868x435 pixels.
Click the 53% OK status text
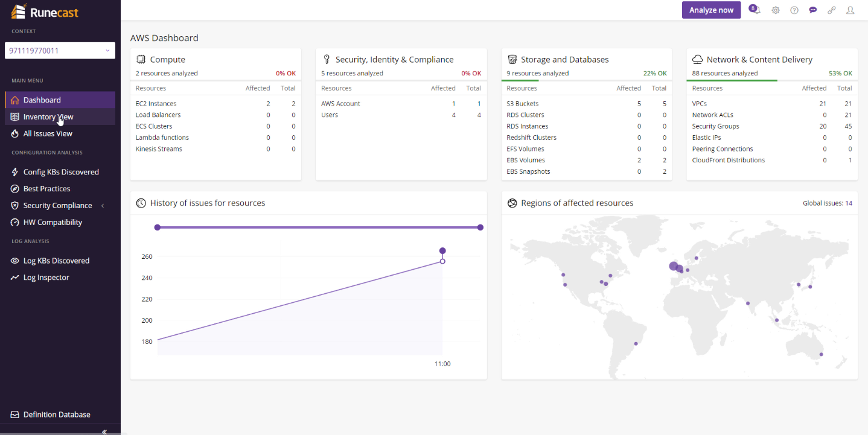840,74
